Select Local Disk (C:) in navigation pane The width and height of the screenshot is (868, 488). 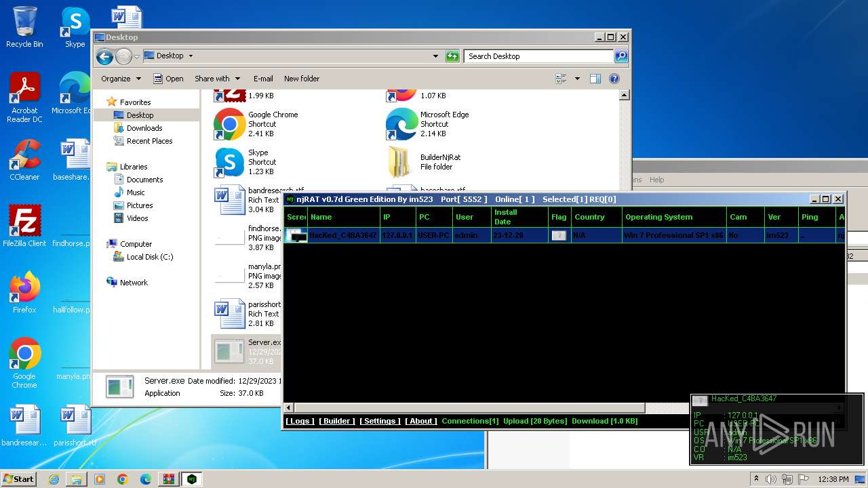[149, 257]
